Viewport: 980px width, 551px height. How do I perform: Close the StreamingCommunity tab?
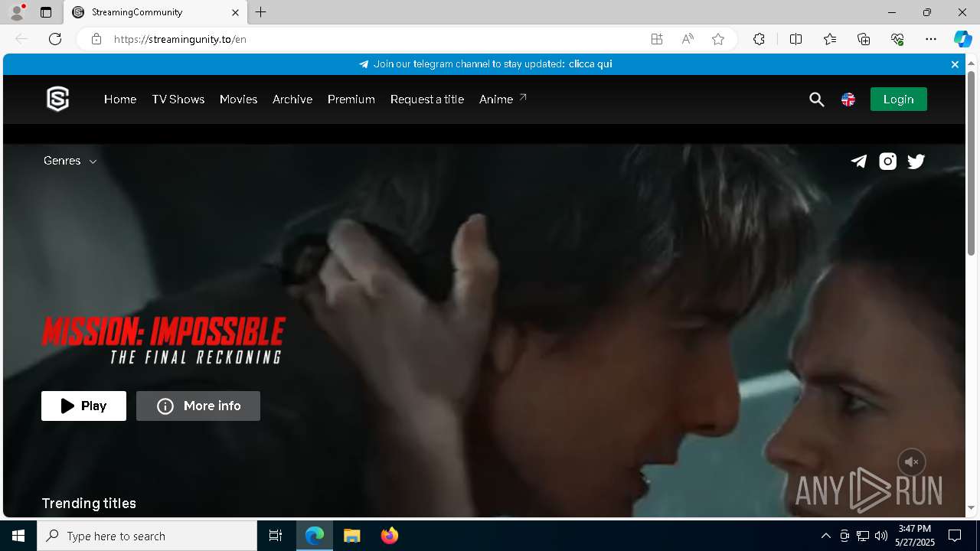(x=236, y=12)
